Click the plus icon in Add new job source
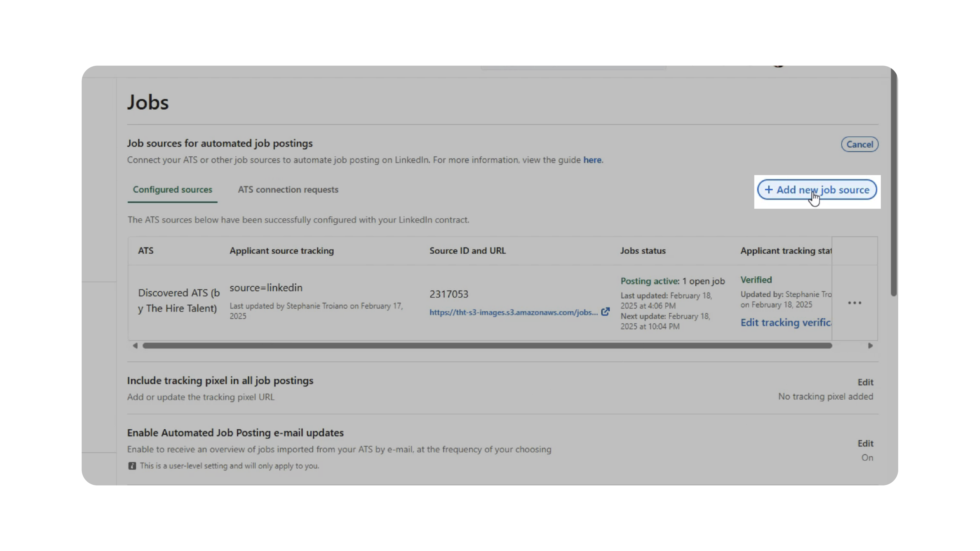Image resolution: width=980 pixels, height=551 pixels. pos(768,189)
